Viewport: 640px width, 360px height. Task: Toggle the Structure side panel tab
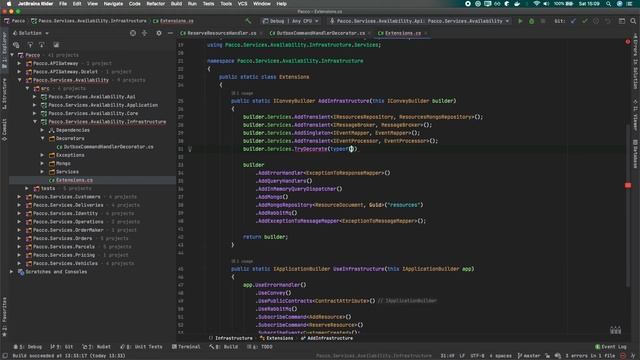(x=4, y=94)
